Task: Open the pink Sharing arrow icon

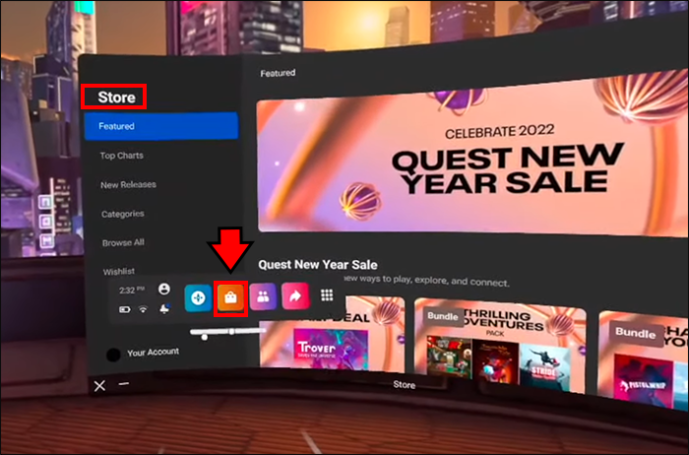Action: (295, 296)
